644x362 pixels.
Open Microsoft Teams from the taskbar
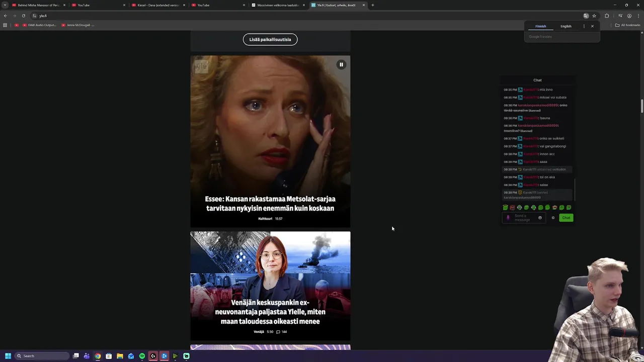click(x=87, y=356)
